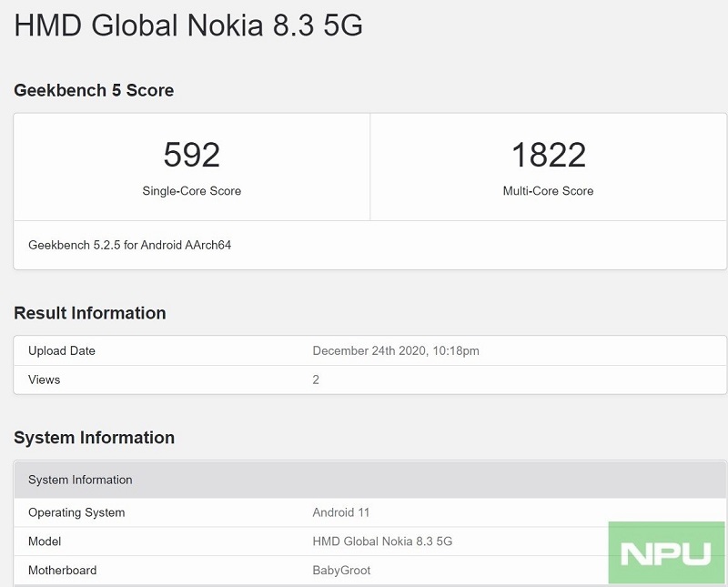Click the Operating System row label
Image resolution: width=728 pixels, height=587 pixels.
point(76,512)
